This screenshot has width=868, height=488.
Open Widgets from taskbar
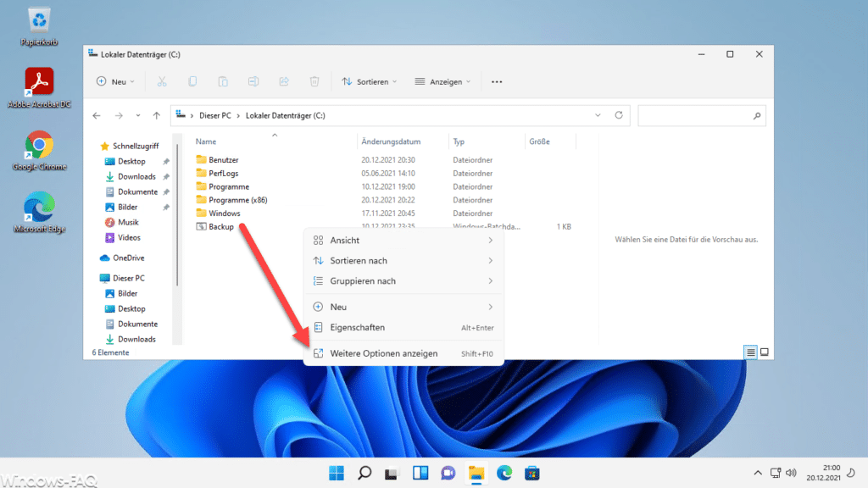[x=420, y=473]
